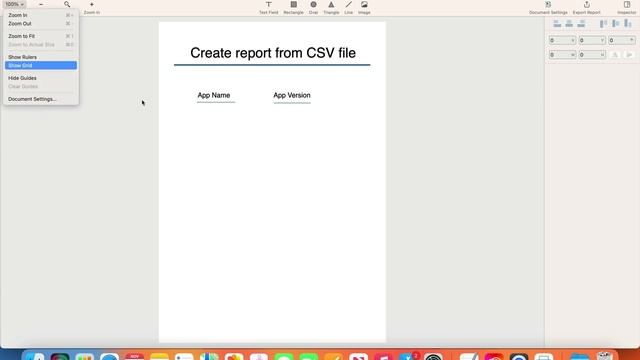Align selected objects to top edges
The width and height of the screenshot is (640, 360).
click(603, 24)
